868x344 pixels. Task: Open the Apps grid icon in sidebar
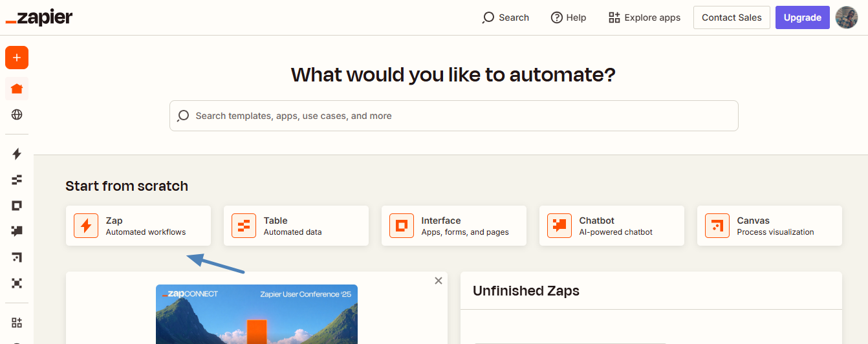[17, 323]
